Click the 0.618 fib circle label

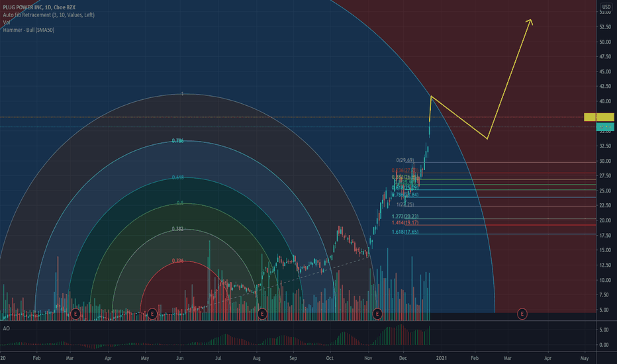tap(177, 177)
